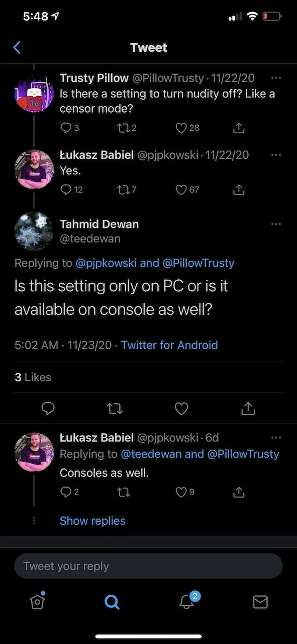The height and width of the screenshot is (644, 297).
Task: Open Notifications tab with badge 2
Action: (x=187, y=601)
